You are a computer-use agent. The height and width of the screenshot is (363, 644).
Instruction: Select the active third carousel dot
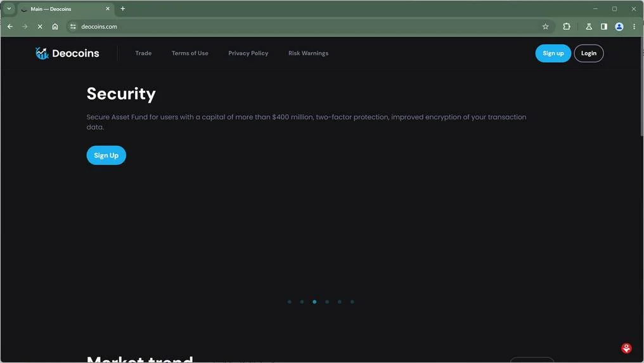[314, 301]
